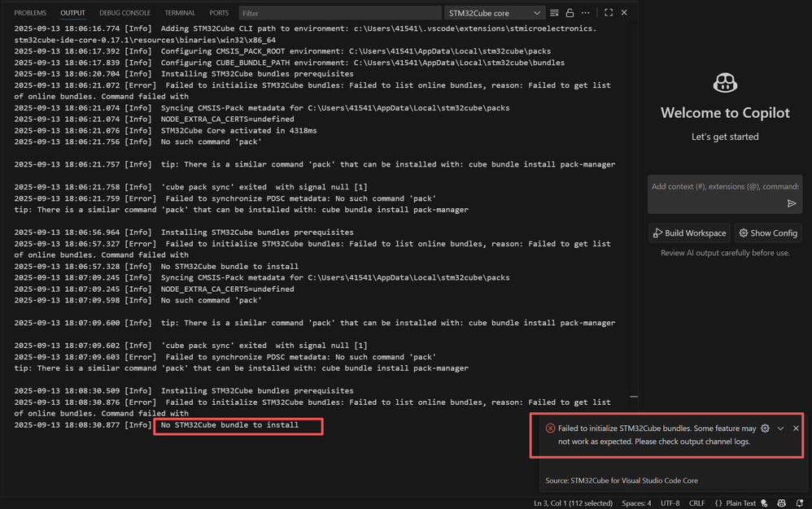The image size is (812, 509).
Task: Click the 'Welcome to Copilot' heading
Action: [725, 113]
